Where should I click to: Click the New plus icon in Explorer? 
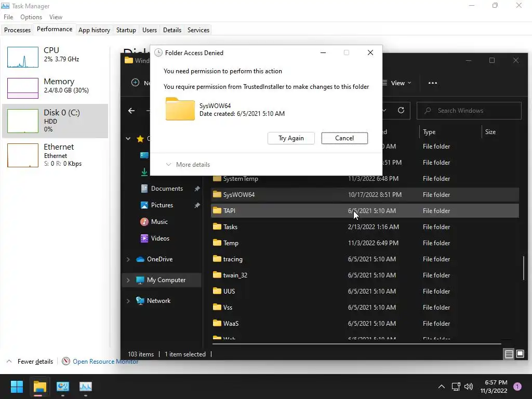(135, 83)
